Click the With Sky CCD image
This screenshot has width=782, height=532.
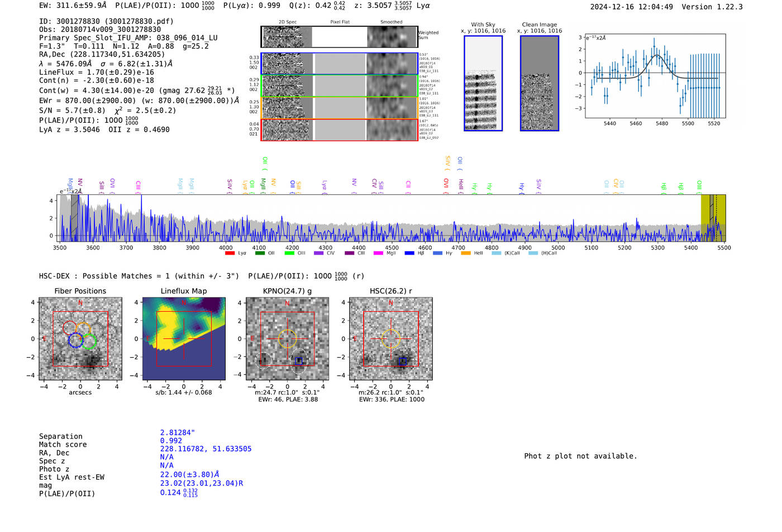tap(483, 83)
